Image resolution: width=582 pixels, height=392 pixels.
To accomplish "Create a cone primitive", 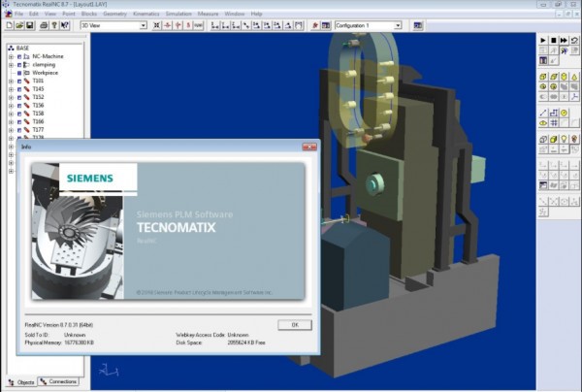I will pyautogui.click(x=574, y=77).
